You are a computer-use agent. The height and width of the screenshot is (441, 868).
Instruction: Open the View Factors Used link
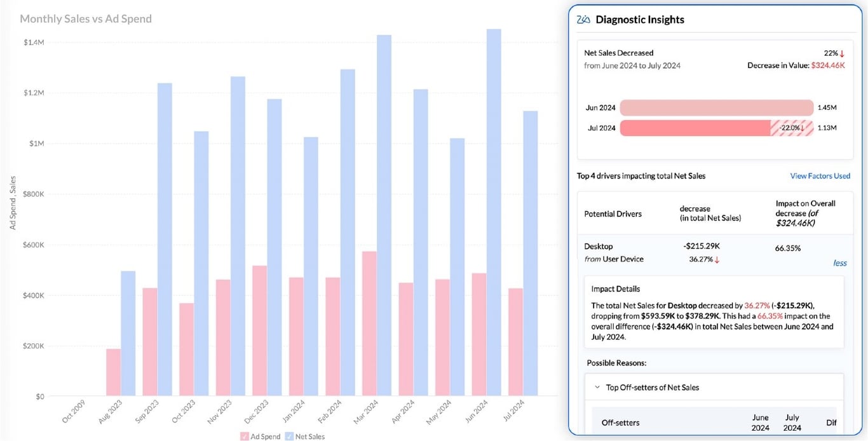tap(820, 175)
